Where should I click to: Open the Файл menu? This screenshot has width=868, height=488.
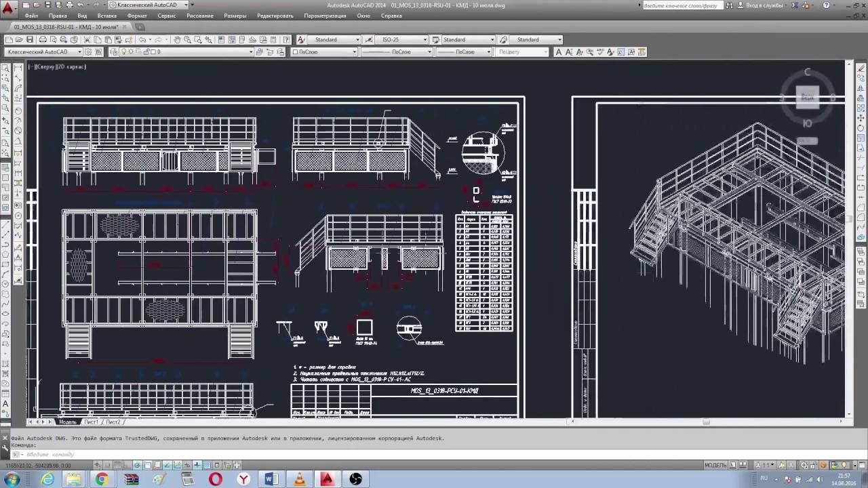click(x=31, y=16)
